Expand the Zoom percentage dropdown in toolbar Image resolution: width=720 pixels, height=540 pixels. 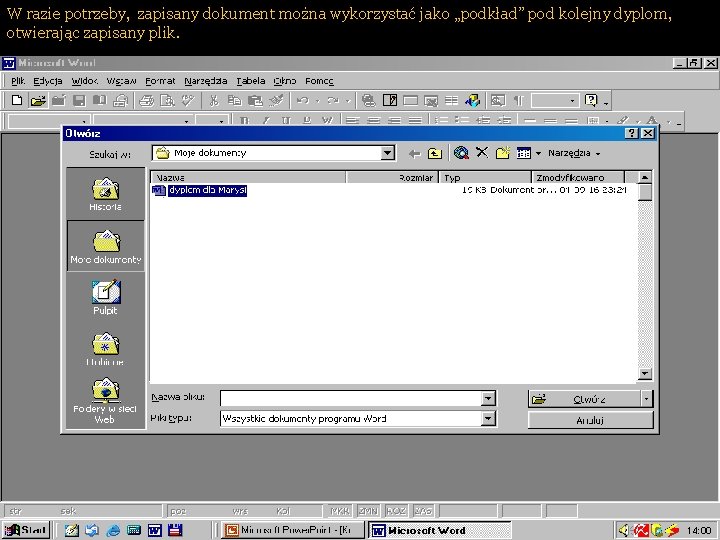click(572, 100)
